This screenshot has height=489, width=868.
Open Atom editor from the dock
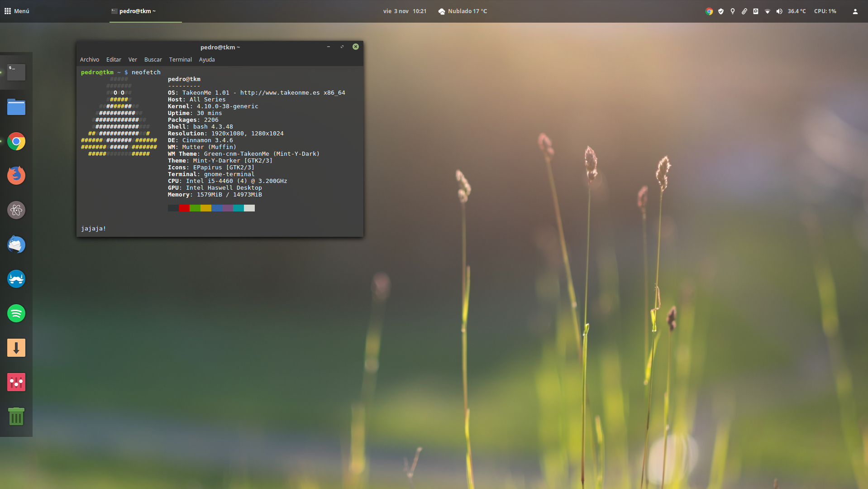pyautogui.click(x=16, y=210)
